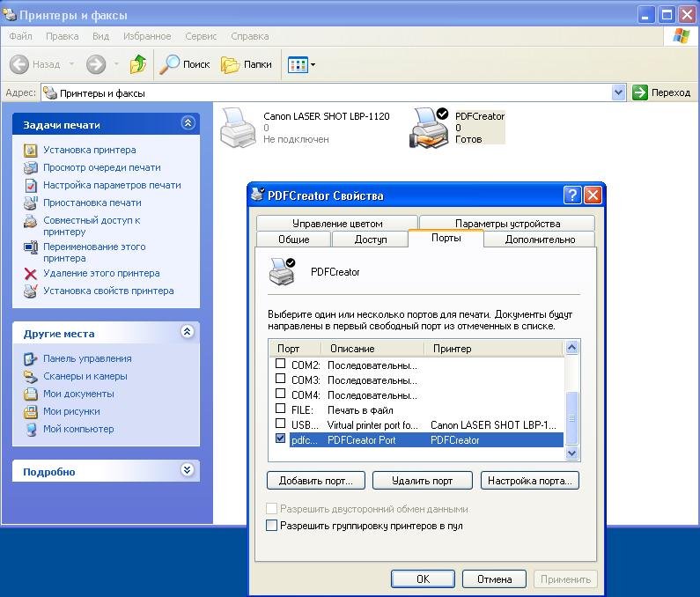
Task: Click the printer icon in address bar
Action: tap(50, 92)
